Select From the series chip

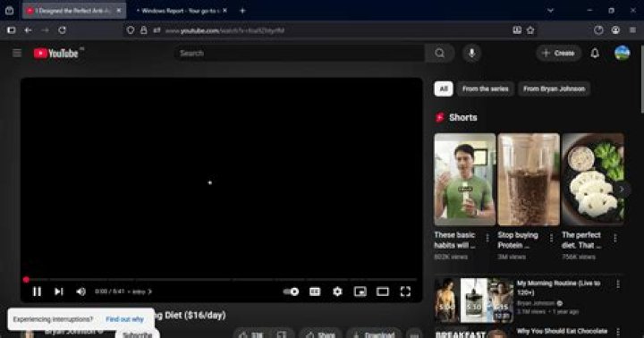tap(485, 89)
